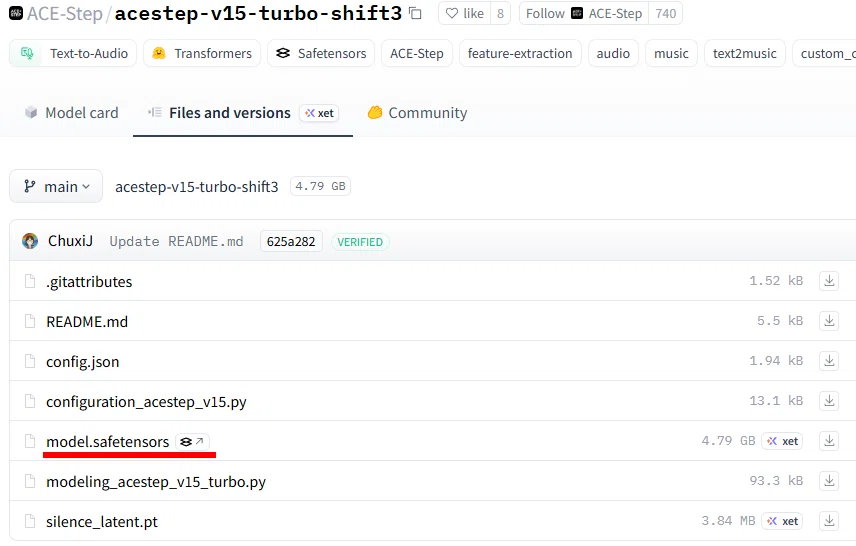Select the ACE-Step tag

pos(417,54)
